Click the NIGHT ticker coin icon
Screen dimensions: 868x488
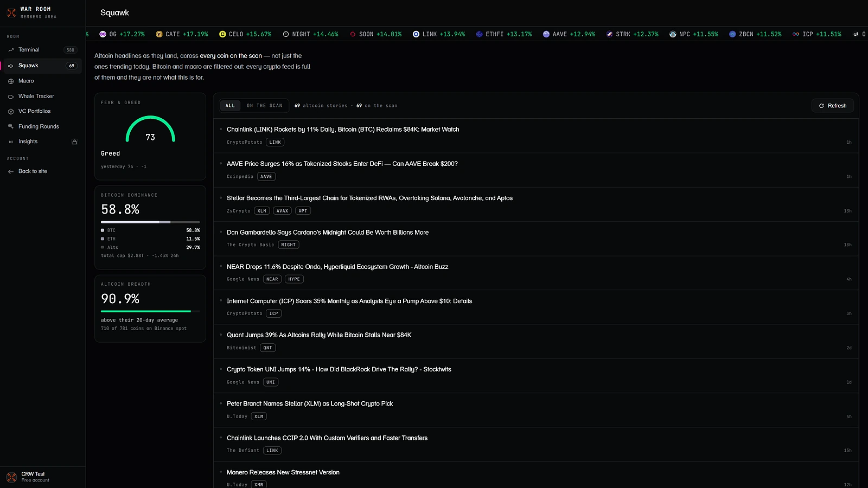click(286, 34)
